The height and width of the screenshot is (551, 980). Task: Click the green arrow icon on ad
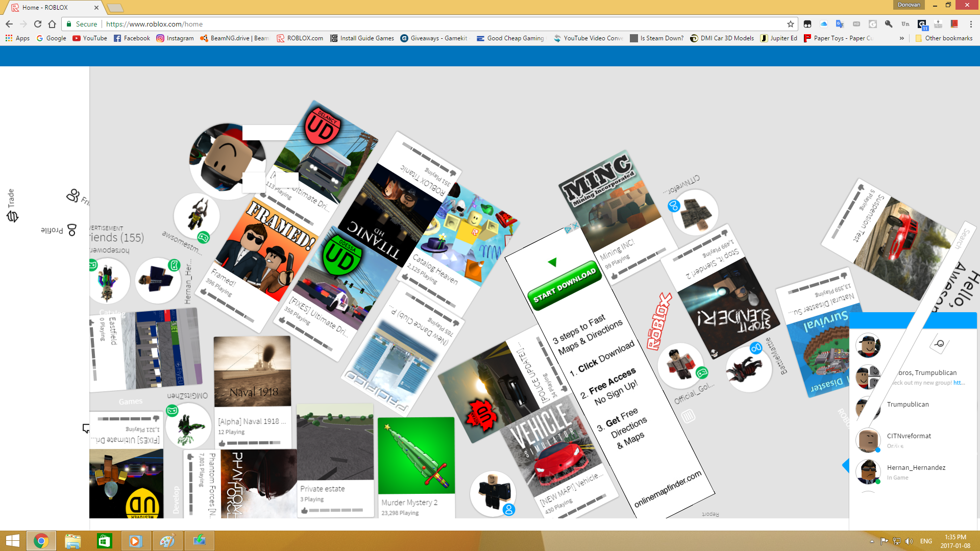[x=552, y=262]
